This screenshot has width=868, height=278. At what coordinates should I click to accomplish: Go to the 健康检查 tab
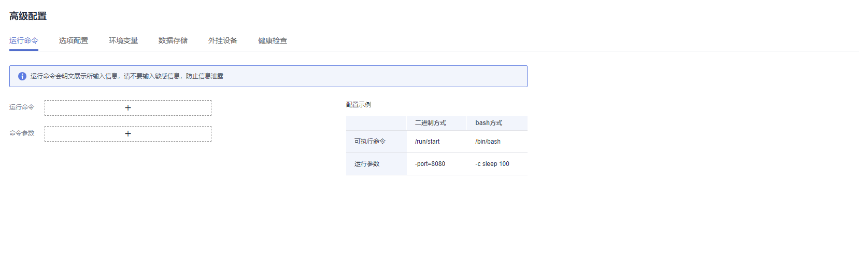click(273, 40)
